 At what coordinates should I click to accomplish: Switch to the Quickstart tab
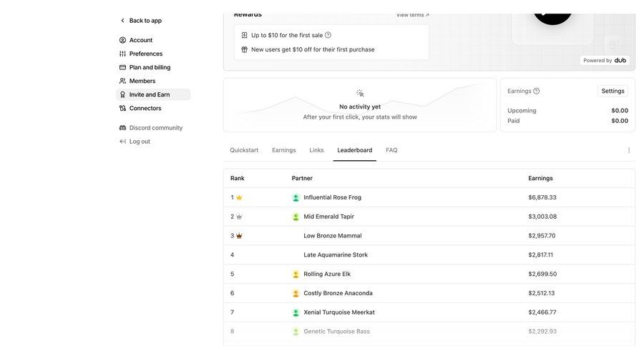(x=244, y=150)
